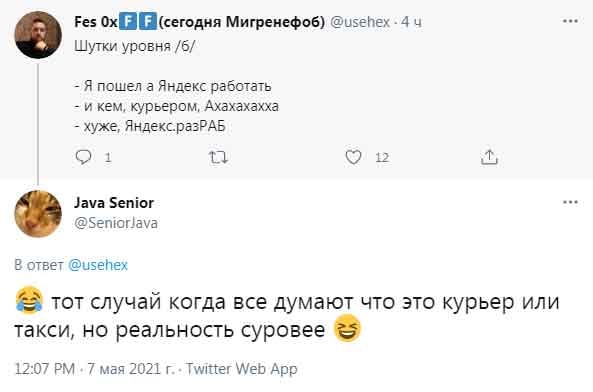Click the '7 мая 2021 г.' date
Viewport: 593px width, 392px height.
pos(131,369)
